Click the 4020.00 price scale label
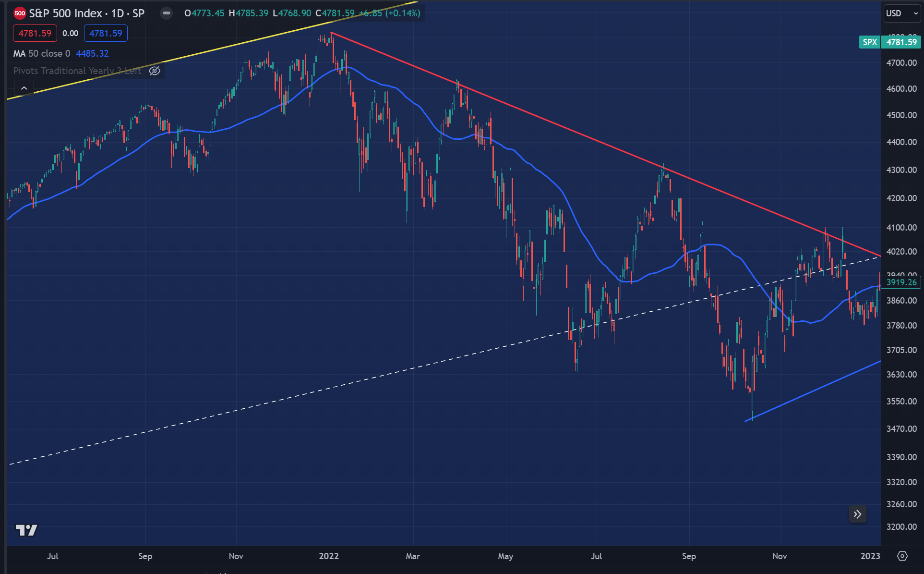Screen dimensions: 924x574 (901, 252)
